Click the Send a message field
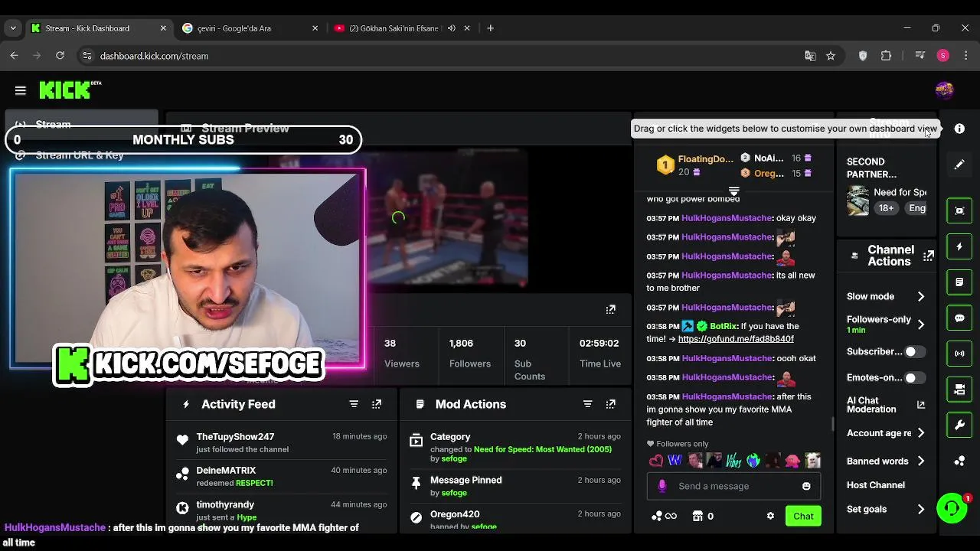This screenshot has height=551, width=980. tap(733, 486)
